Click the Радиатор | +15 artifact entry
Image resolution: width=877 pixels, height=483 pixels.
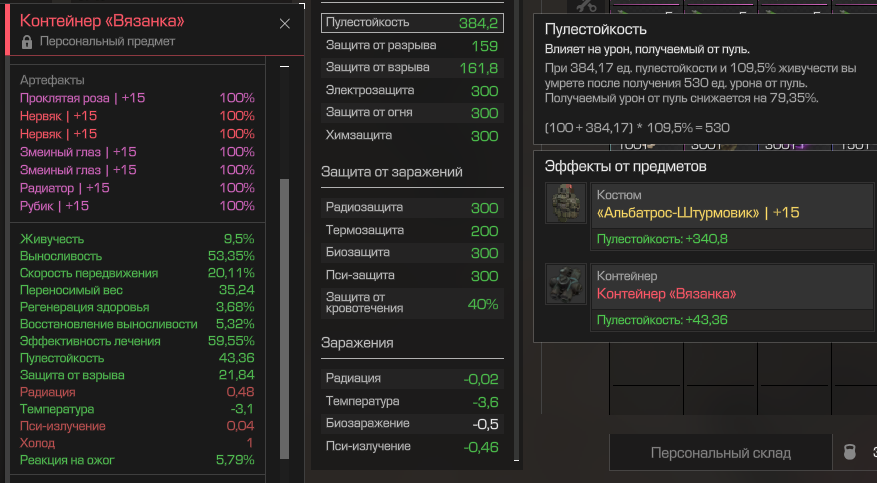click(x=137, y=188)
